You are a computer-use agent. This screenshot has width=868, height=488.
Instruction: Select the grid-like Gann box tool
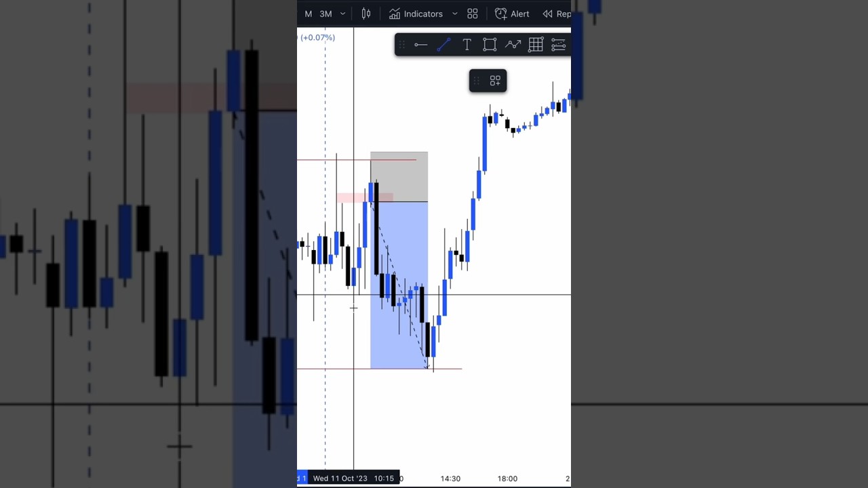(536, 45)
